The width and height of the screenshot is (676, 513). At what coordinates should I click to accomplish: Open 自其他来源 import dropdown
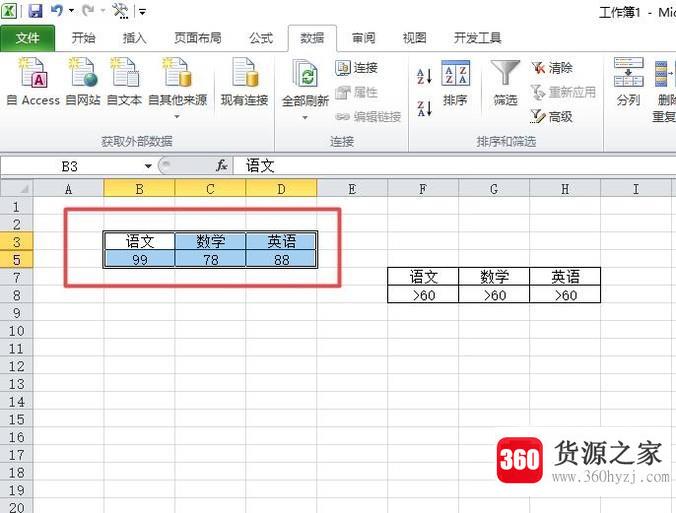[177, 88]
